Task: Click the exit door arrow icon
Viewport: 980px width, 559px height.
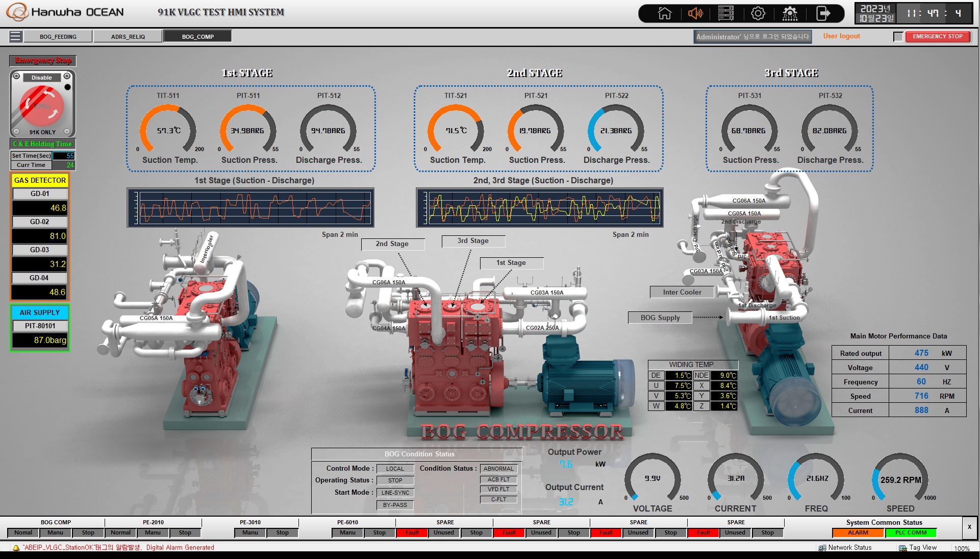Action: 823,13
